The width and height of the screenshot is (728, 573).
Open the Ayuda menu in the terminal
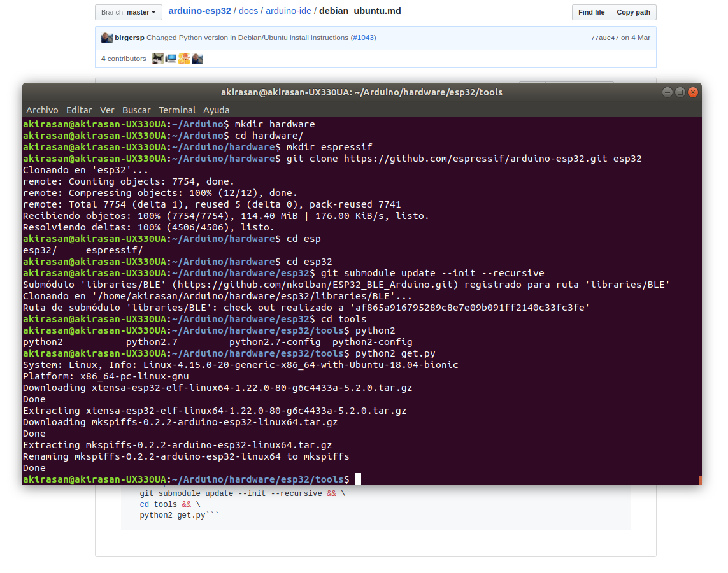217,110
